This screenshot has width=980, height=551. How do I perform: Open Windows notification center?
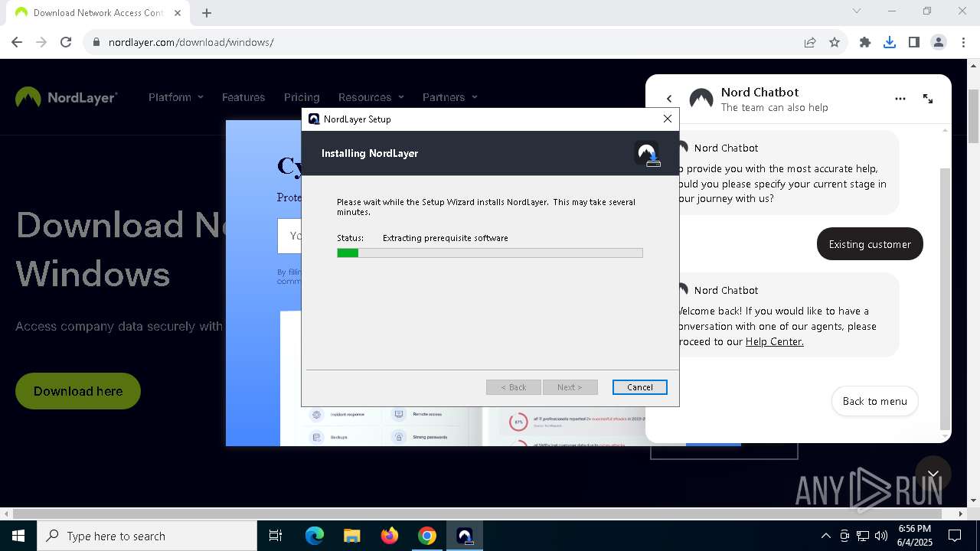pos(955,536)
